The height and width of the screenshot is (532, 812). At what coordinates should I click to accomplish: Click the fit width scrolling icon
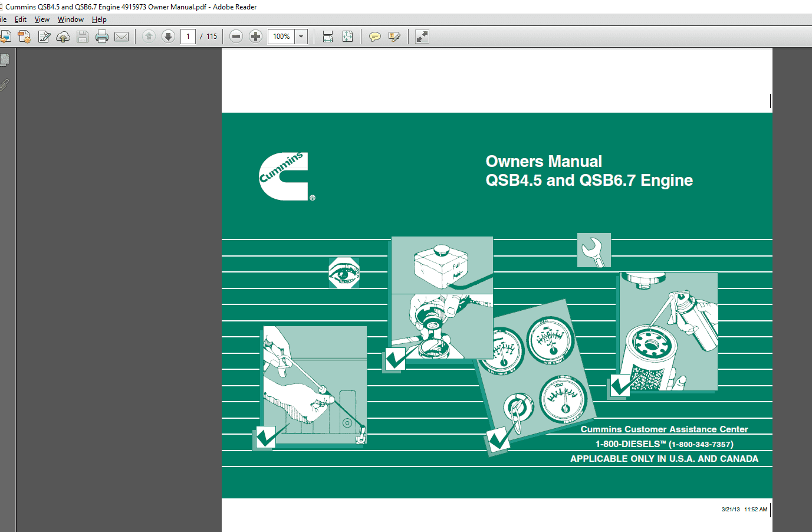coord(328,37)
